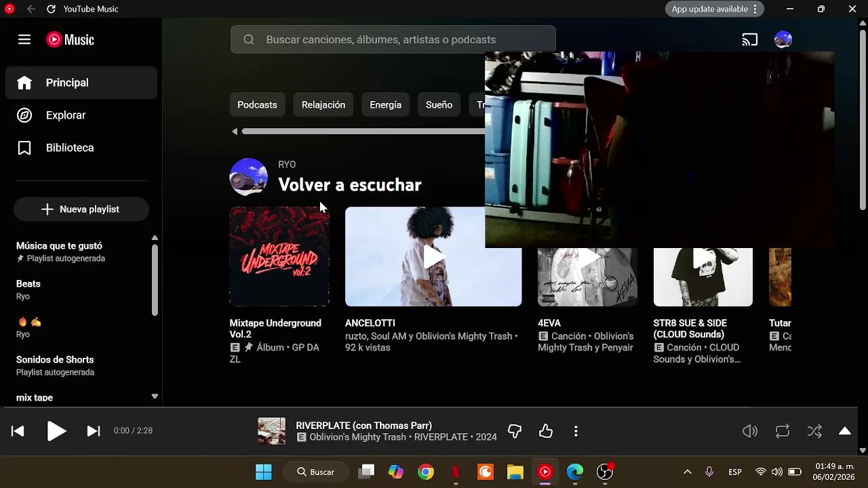The width and height of the screenshot is (868, 488).
Task: Select the Relajación chip
Action: [x=323, y=105]
